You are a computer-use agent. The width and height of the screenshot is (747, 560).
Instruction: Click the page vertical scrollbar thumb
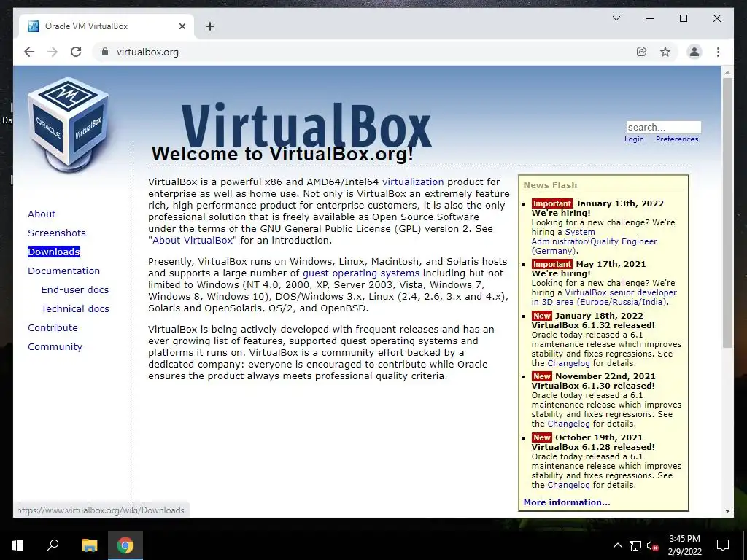point(727,213)
